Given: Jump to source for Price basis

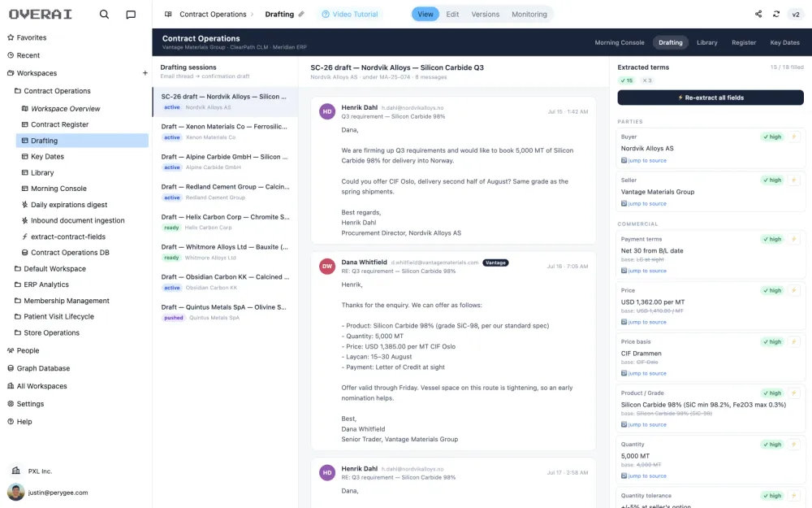Looking at the screenshot, I should click(x=644, y=373).
